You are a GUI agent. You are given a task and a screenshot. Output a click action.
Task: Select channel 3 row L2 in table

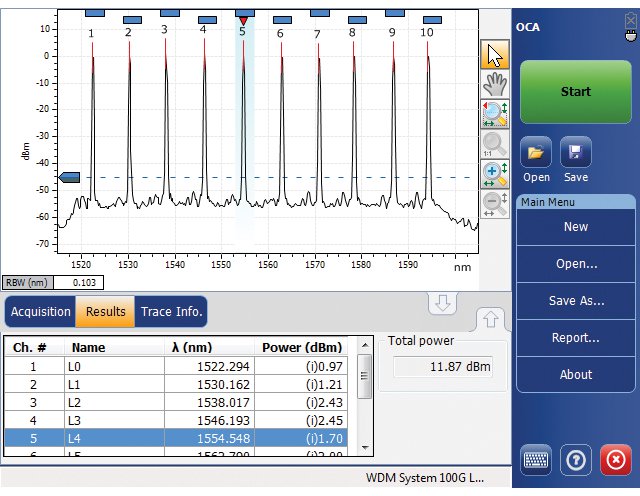(176, 403)
